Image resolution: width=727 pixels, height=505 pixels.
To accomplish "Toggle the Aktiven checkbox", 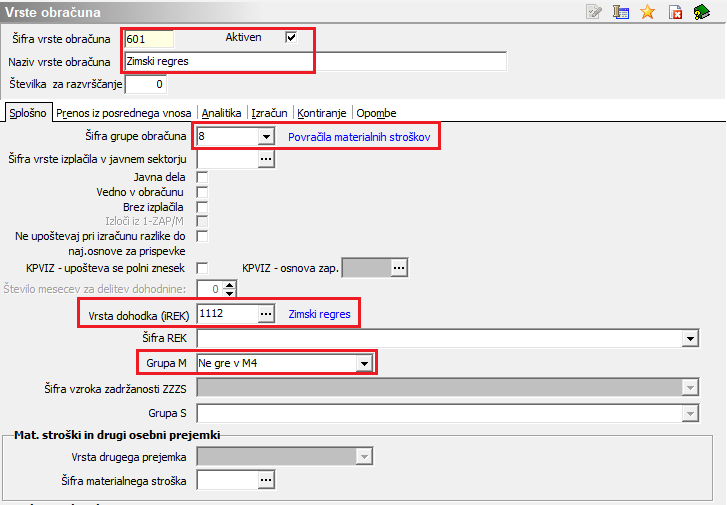I will (291, 37).
